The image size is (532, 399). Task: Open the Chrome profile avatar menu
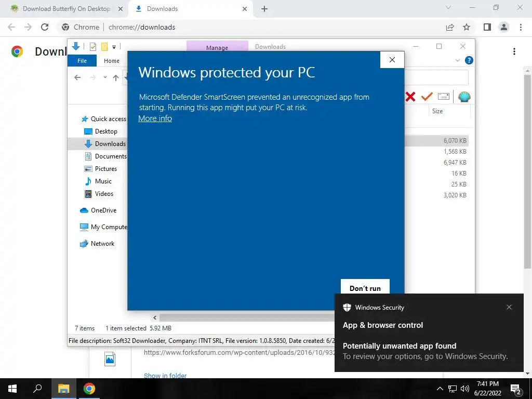pyautogui.click(x=504, y=27)
